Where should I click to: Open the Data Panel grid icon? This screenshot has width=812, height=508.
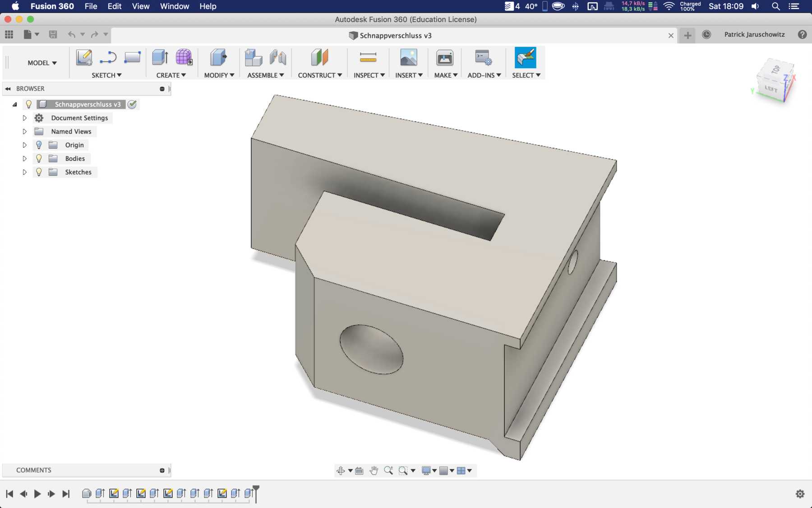pyautogui.click(x=9, y=34)
